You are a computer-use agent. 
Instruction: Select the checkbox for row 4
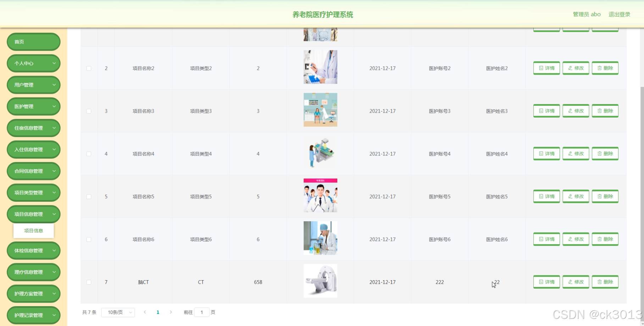[89, 154]
